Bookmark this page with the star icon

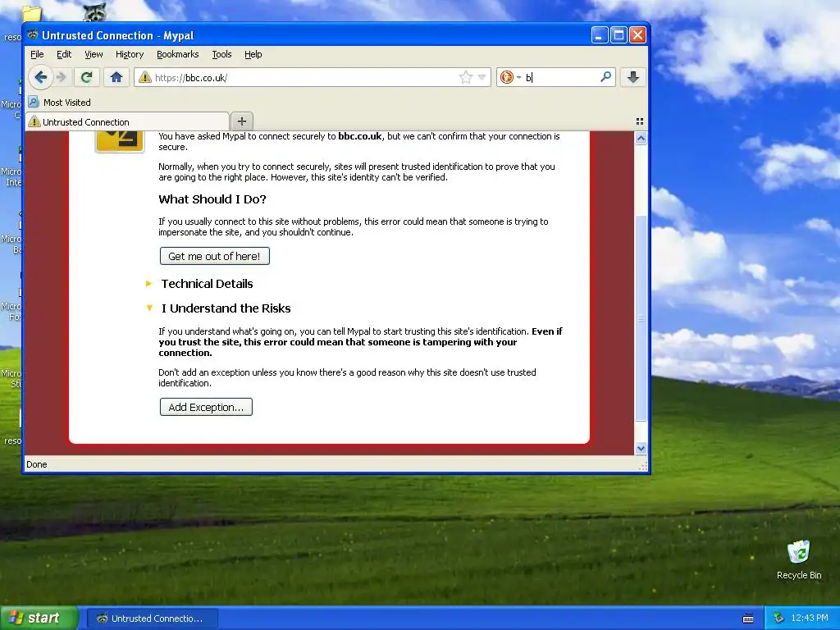point(466,78)
